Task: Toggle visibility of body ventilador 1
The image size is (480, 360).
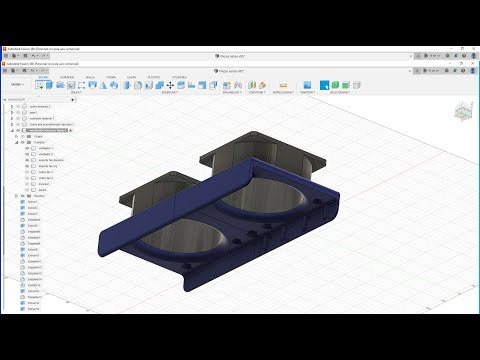Action: [x=27, y=148]
